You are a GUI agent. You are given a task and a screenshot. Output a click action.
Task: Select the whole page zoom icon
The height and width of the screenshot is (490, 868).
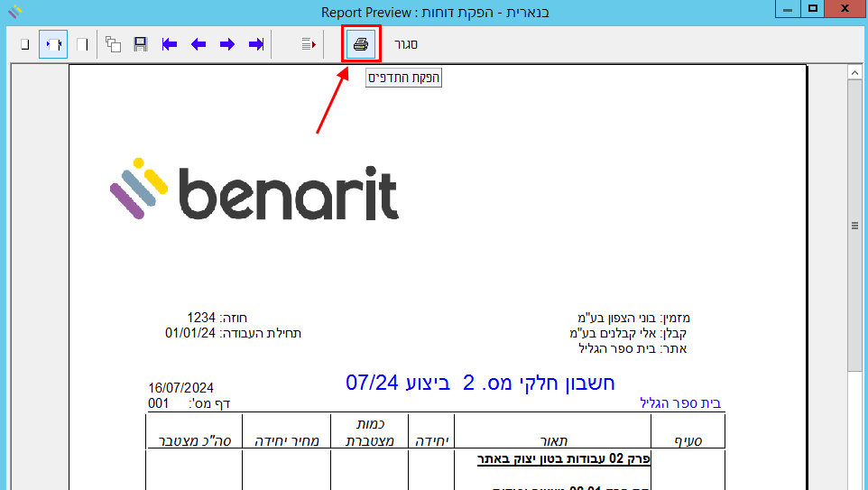click(x=25, y=44)
